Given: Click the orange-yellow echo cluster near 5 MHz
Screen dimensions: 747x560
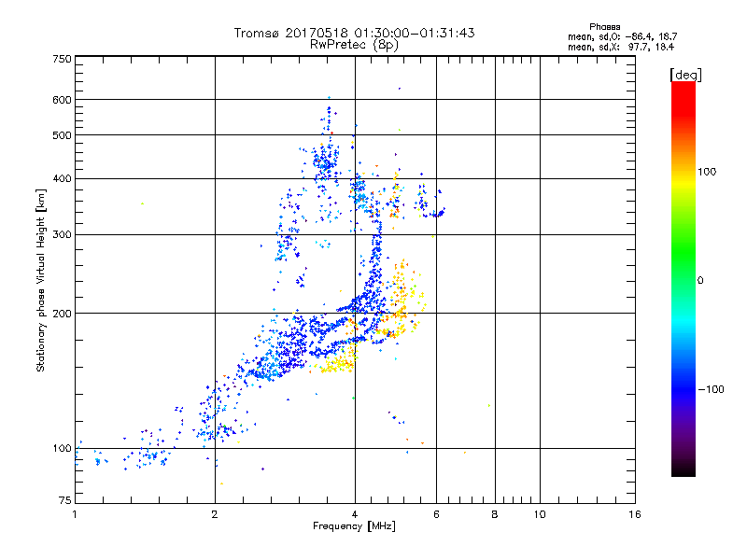Looking at the screenshot, I should [400, 298].
